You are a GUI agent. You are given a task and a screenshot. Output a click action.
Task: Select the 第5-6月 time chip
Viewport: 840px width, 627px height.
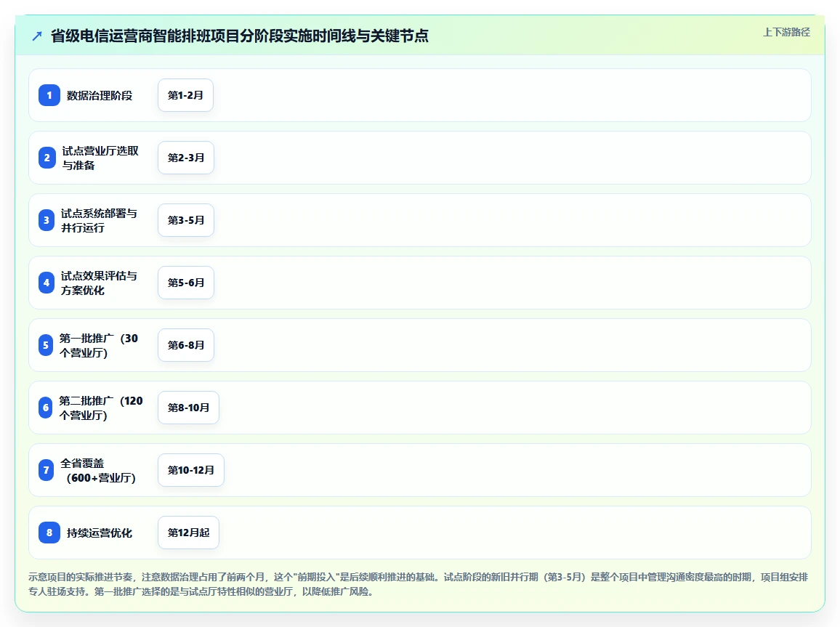coord(186,283)
